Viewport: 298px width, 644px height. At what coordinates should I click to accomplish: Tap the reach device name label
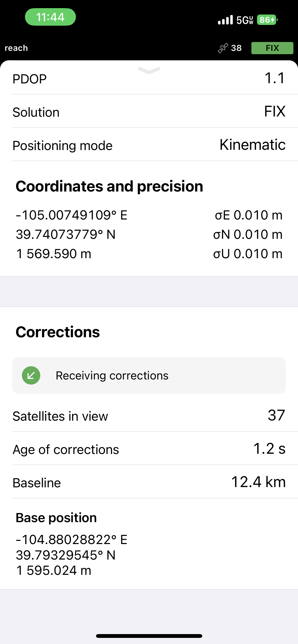click(16, 48)
